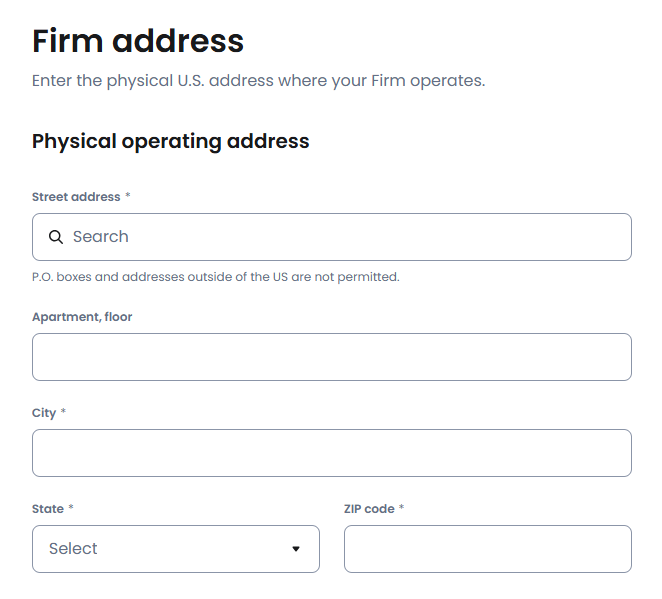Click the "ZIP code" field label
Image resolution: width=662 pixels, height=599 pixels.
point(369,509)
